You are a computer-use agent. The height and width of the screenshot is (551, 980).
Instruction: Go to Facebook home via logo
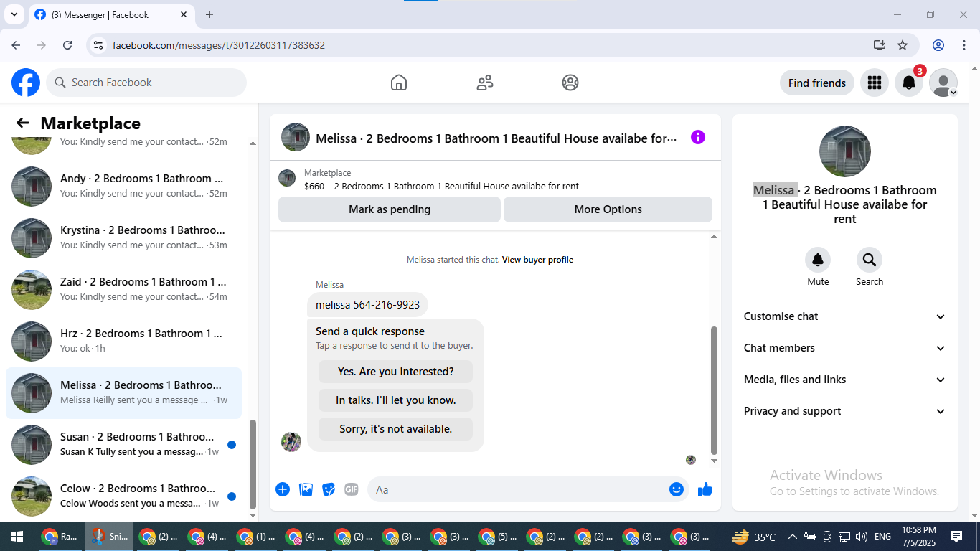26,83
